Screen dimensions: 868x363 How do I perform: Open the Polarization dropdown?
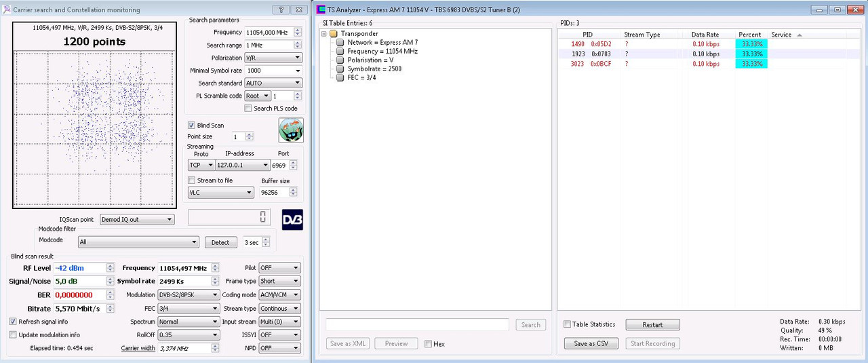[273, 58]
